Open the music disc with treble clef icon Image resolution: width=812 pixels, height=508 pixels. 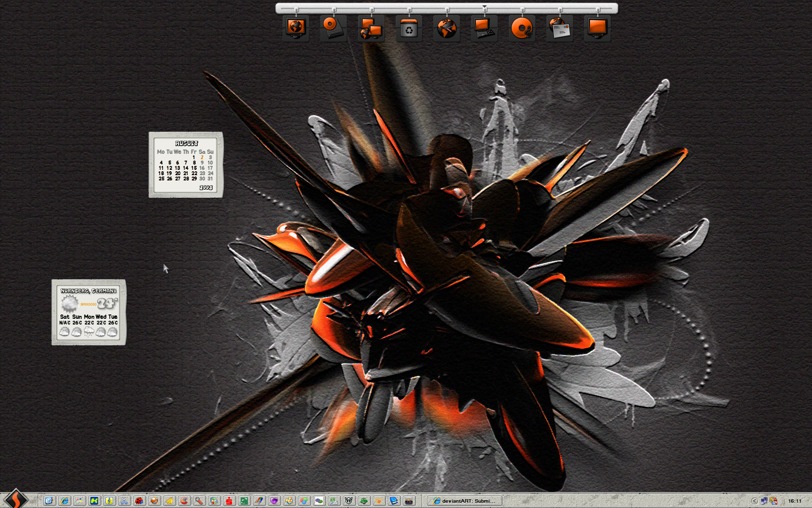[522, 28]
